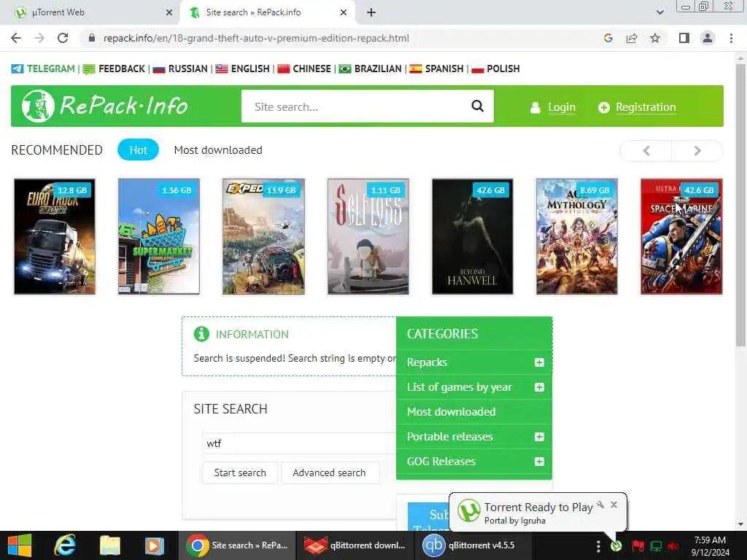Click the browser forward arrow
This screenshot has height=560, width=747.
[x=39, y=38]
